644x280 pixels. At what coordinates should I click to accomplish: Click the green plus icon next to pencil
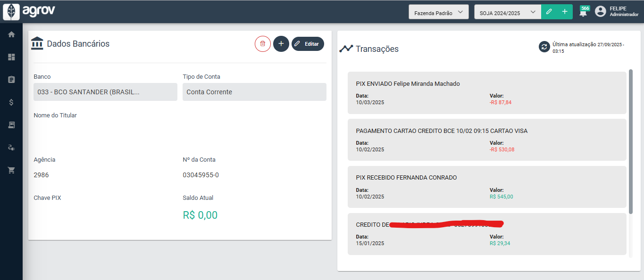(x=564, y=11)
